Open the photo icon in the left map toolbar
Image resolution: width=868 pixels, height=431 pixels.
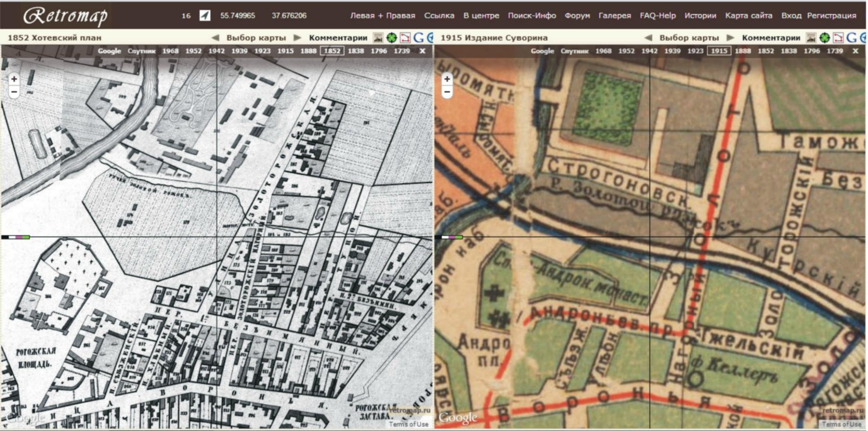[378, 38]
